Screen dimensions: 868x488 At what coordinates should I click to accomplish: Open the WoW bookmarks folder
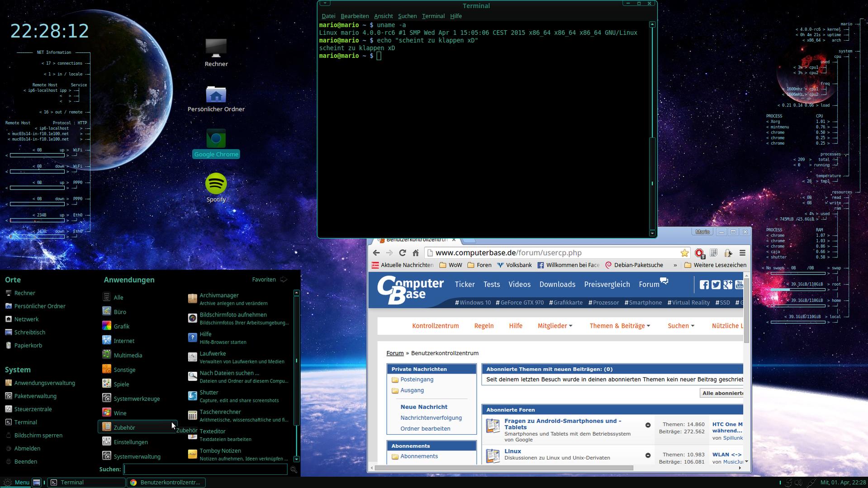coord(451,265)
